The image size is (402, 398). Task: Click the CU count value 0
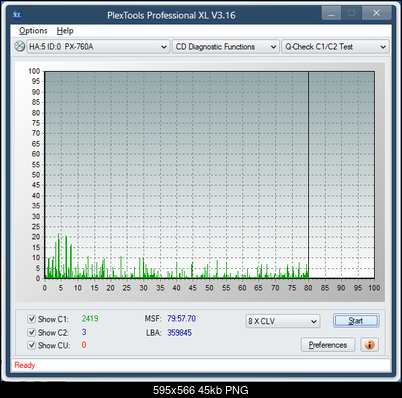coord(84,345)
